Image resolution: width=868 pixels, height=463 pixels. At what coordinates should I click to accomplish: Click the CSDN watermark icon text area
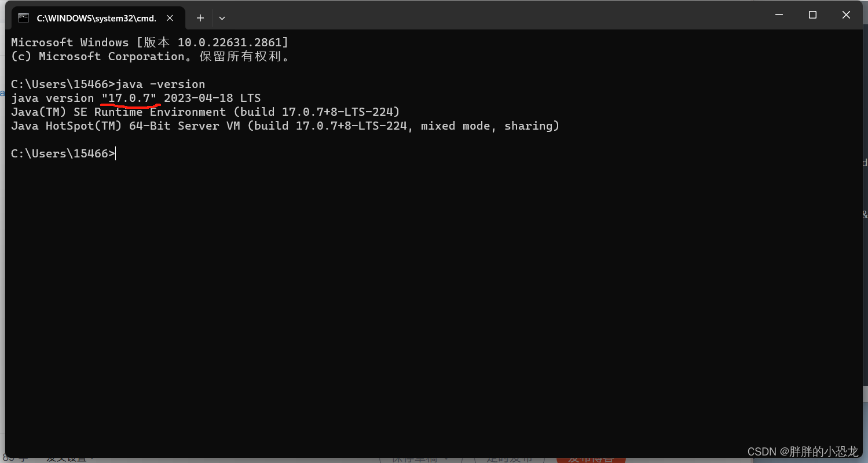[x=801, y=451]
